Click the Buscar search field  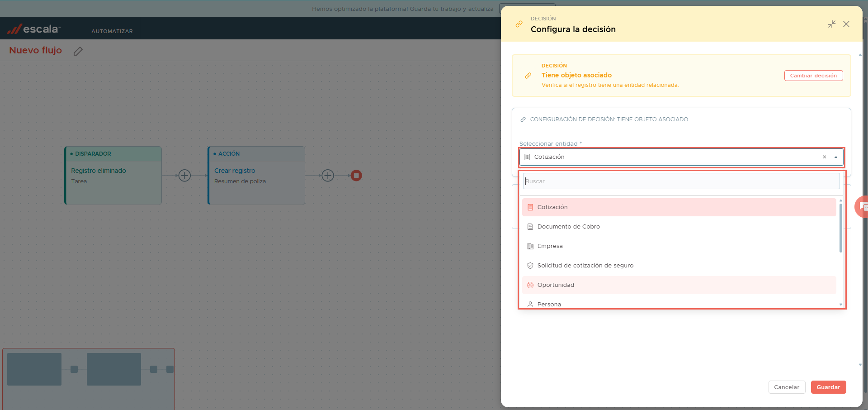pyautogui.click(x=681, y=181)
